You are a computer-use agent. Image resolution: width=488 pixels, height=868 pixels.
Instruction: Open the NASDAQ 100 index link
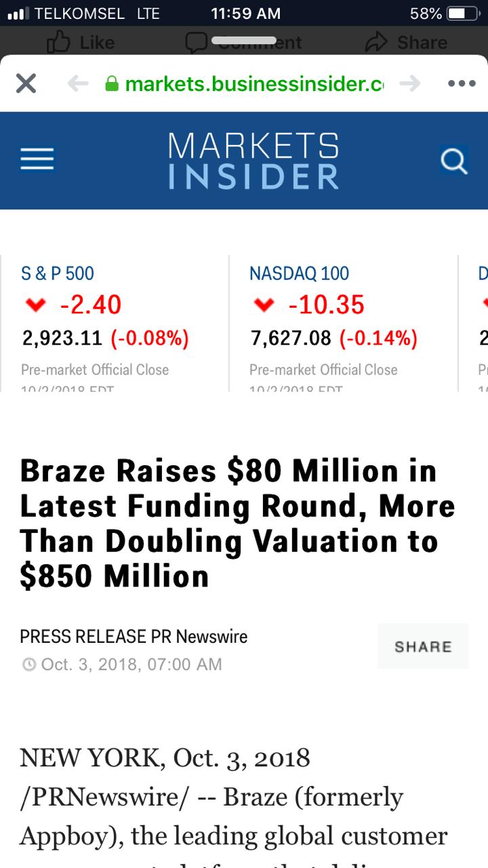(299, 273)
